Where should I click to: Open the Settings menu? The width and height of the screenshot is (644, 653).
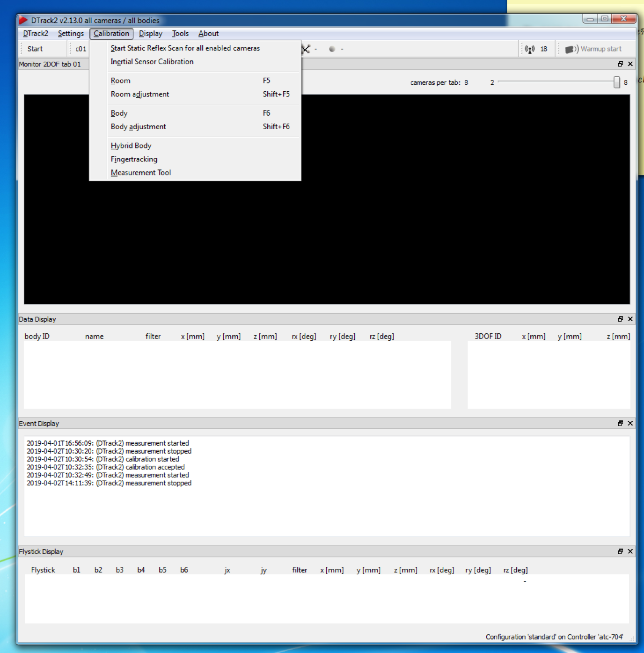tap(71, 34)
